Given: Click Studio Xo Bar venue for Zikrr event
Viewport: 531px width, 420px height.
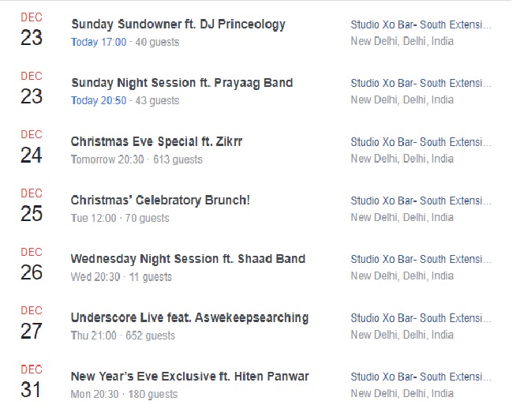Looking at the screenshot, I should click(x=421, y=142).
